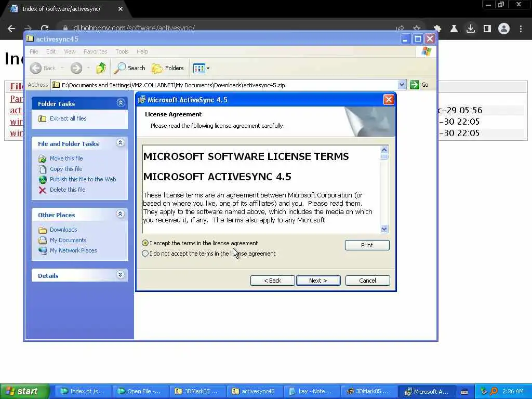This screenshot has width=532, height=399.
Task: Go up one folder level icon
Action: (x=101, y=68)
